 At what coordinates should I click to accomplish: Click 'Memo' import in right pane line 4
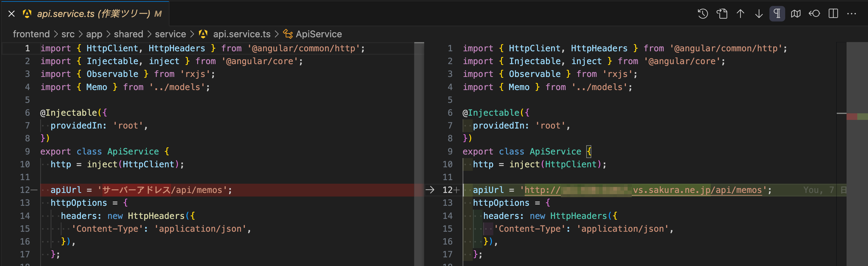click(x=519, y=87)
